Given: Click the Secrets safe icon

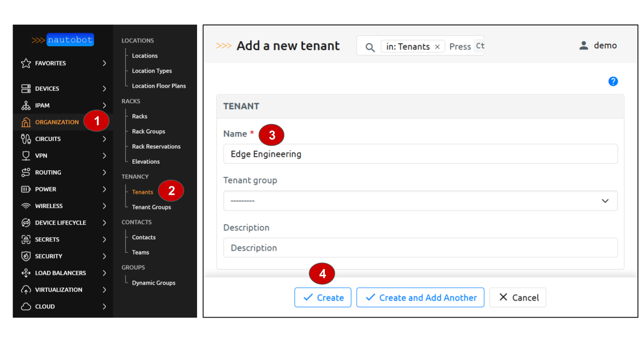Looking at the screenshot, I should [26, 239].
